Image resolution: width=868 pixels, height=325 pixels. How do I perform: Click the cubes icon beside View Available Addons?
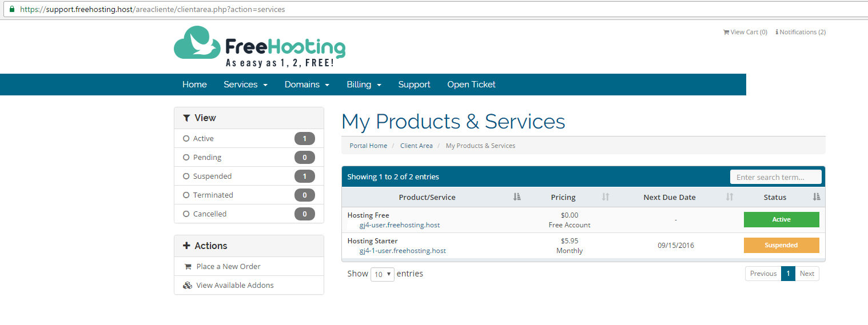click(x=188, y=285)
